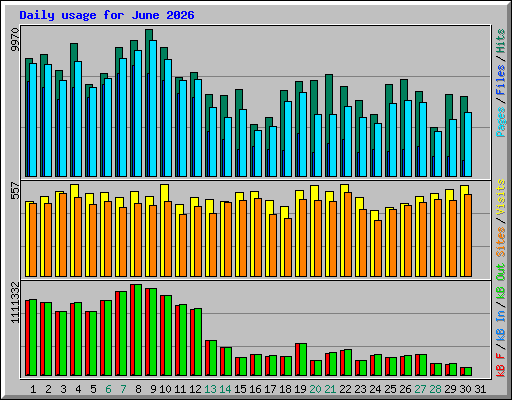Select day label 9 on the axis
The image size is (512, 400).
153,389
